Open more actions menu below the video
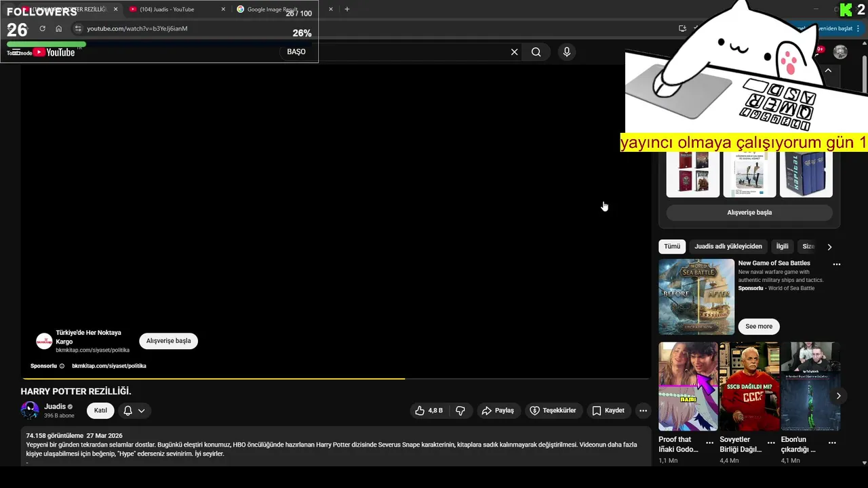This screenshot has width=868, height=488. click(x=643, y=410)
